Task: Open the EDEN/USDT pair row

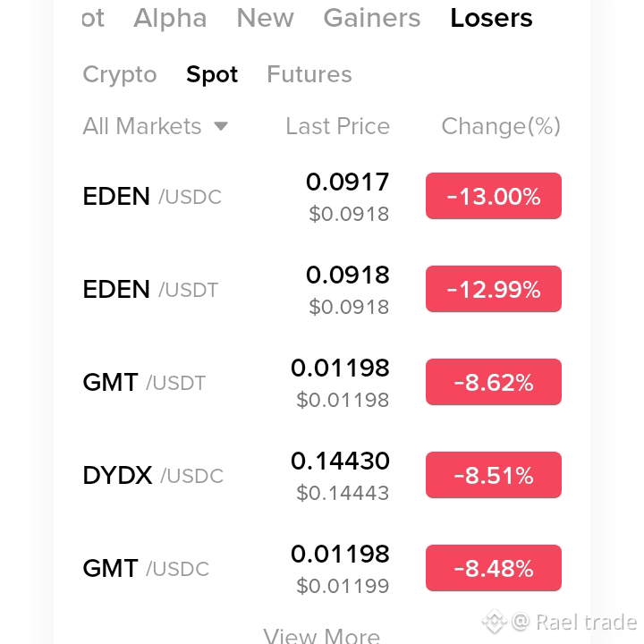Action: pyautogui.click(x=322, y=290)
